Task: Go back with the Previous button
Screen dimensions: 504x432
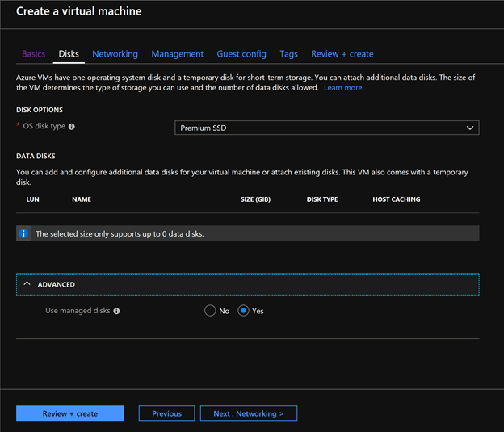Action: point(167,413)
